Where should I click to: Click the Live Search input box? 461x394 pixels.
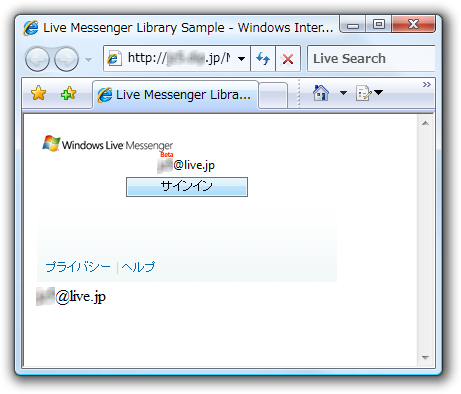371,59
